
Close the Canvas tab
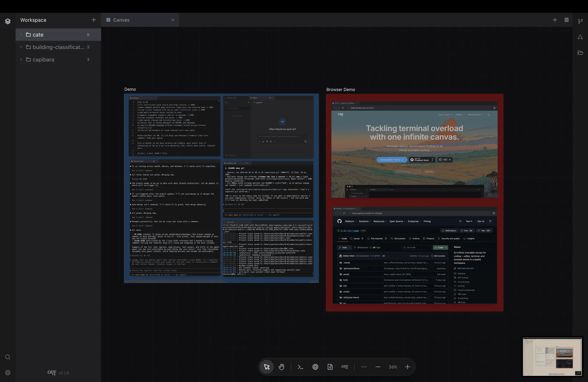pyautogui.click(x=173, y=20)
